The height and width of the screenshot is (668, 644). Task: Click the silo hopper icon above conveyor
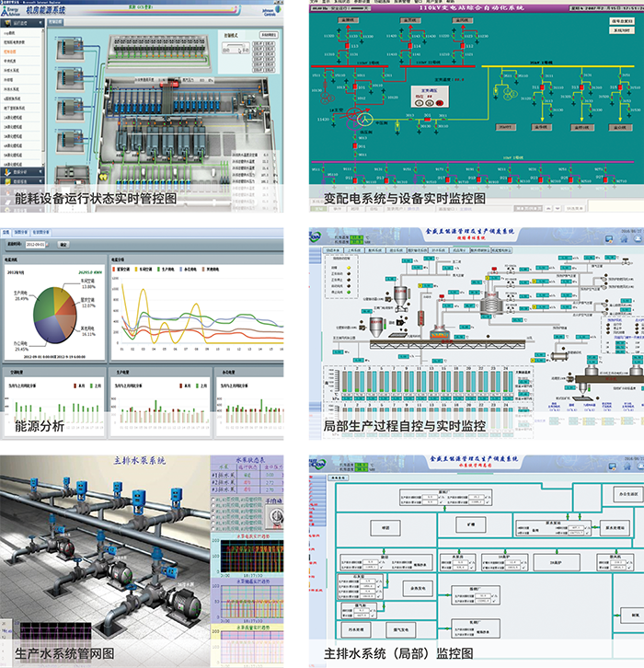coord(402,296)
